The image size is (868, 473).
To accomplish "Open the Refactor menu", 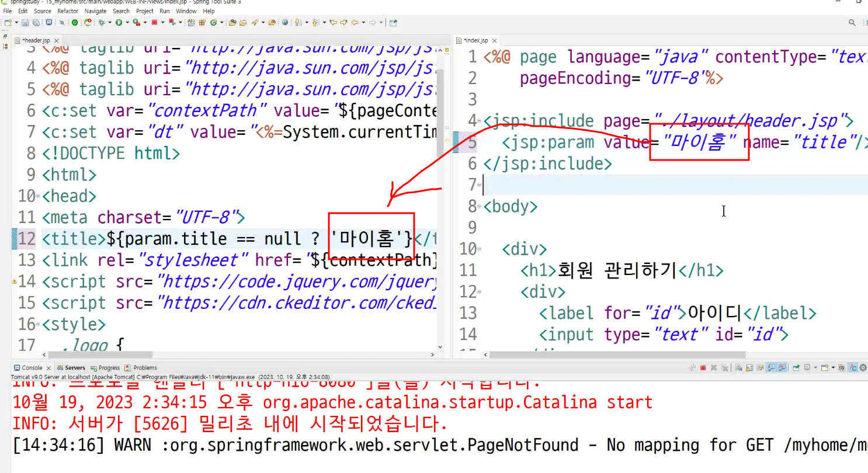I will tap(68, 11).
